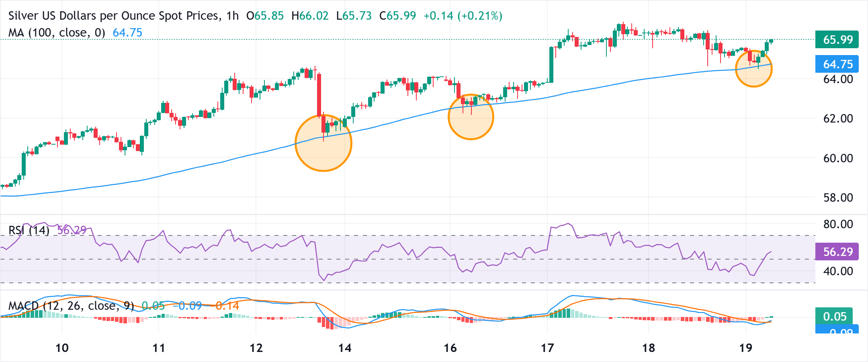
Task: Click the middle orange circle annotation
Action: [471, 117]
